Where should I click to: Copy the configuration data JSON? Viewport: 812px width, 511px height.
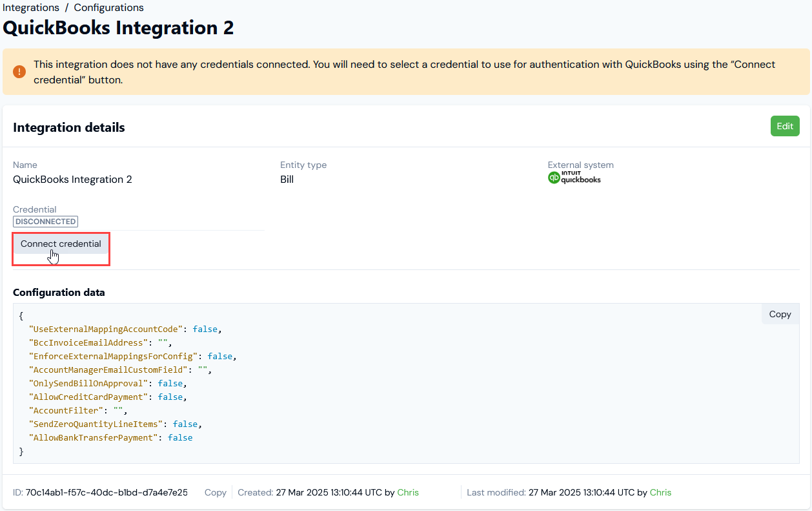click(x=780, y=314)
